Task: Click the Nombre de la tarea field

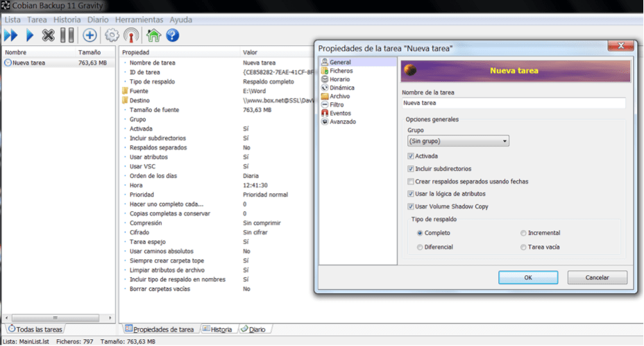Action: [x=514, y=103]
